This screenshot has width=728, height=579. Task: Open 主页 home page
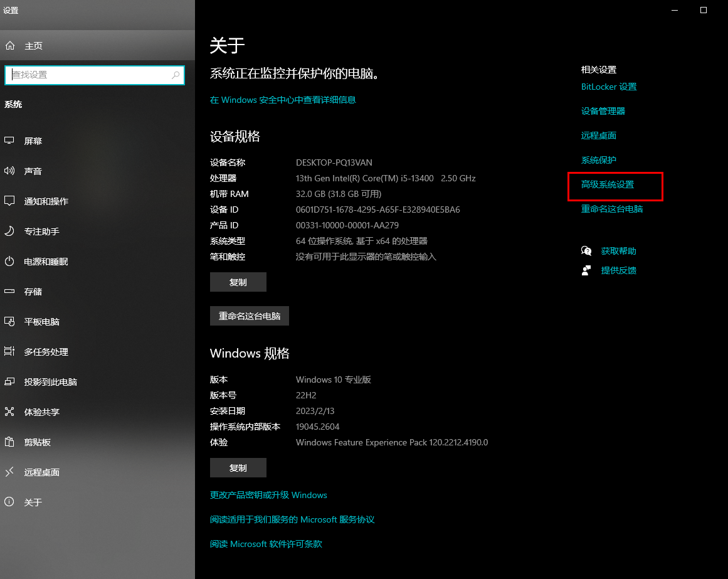click(97, 46)
